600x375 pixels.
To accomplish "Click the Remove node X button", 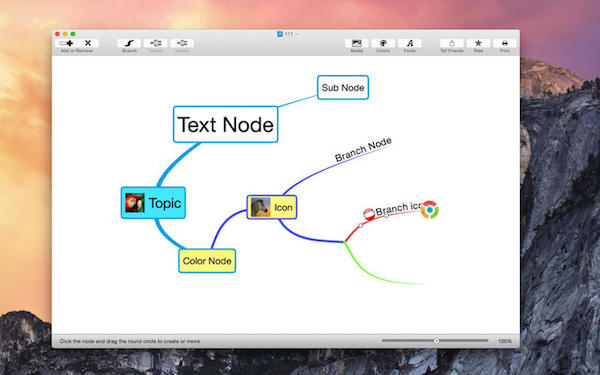I will click(x=88, y=43).
